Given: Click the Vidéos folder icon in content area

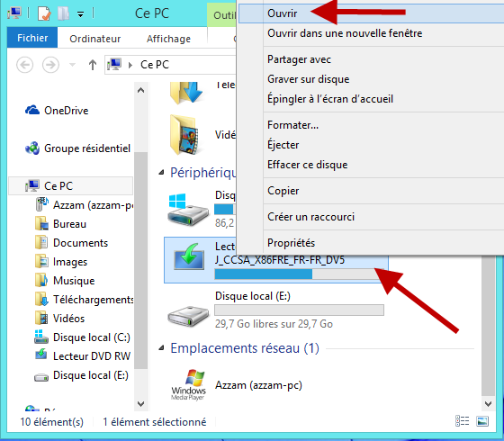Looking at the screenshot, I should pyautogui.click(x=184, y=135).
